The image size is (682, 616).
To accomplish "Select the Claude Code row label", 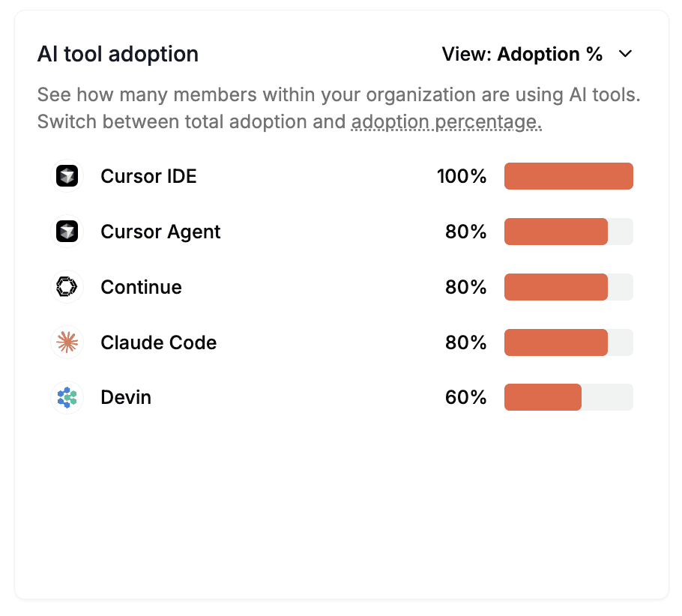I will pos(158,342).
